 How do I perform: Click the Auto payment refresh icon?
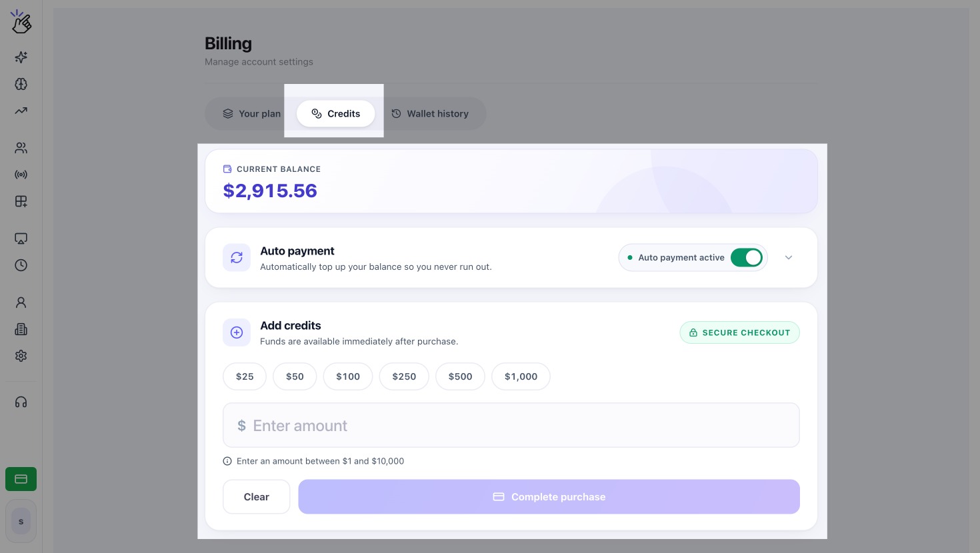(237, 258)
